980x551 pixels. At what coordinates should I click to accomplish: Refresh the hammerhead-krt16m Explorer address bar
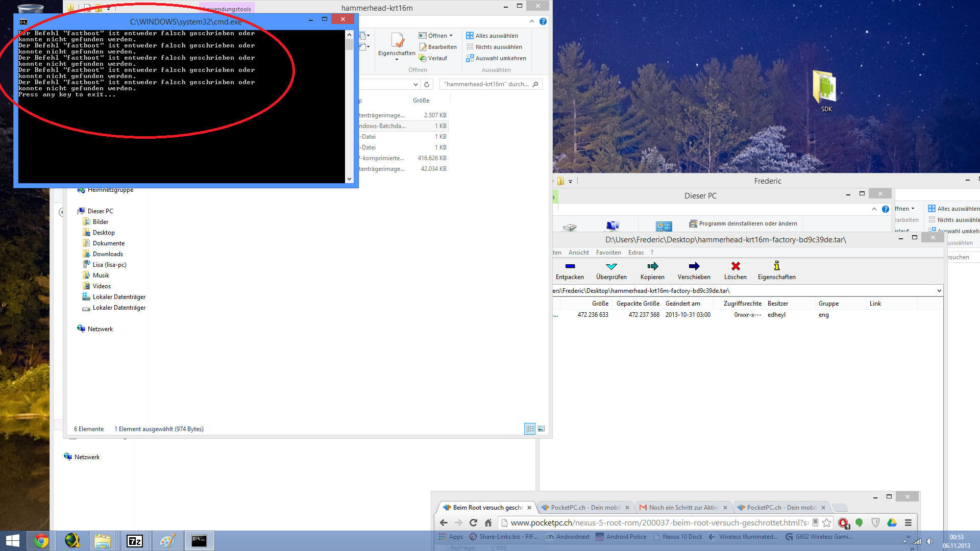tap(427, 84)
